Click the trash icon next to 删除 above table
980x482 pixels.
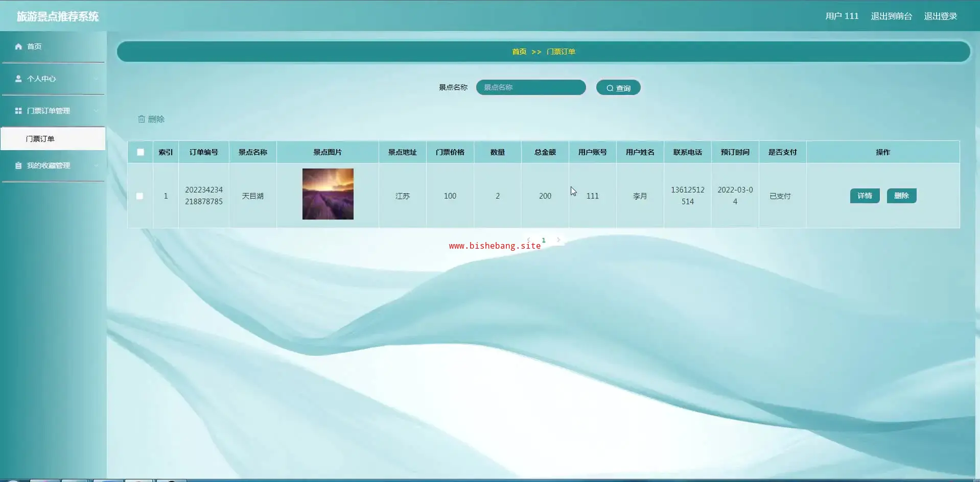[x=142, y=119]
